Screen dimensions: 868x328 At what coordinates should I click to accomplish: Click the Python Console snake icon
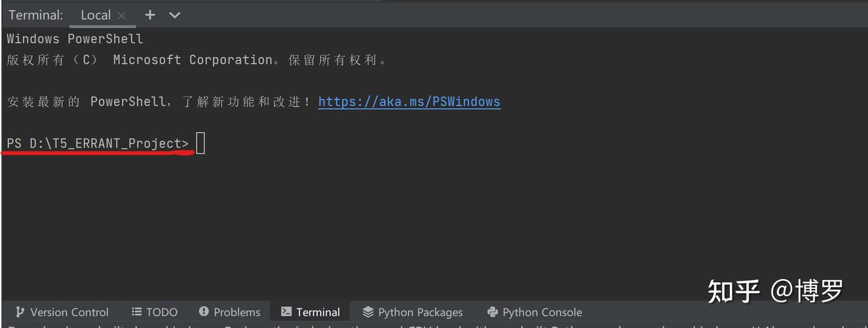pyautogui.click(x=492, y=312)
